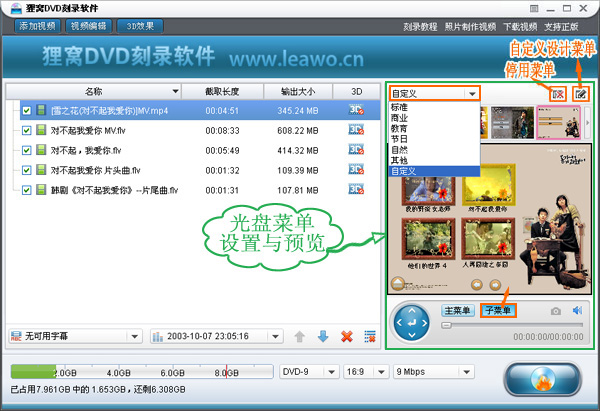Move selected video up with gray arrow
The width and height of the screenshot is (600, 411).
299,336
